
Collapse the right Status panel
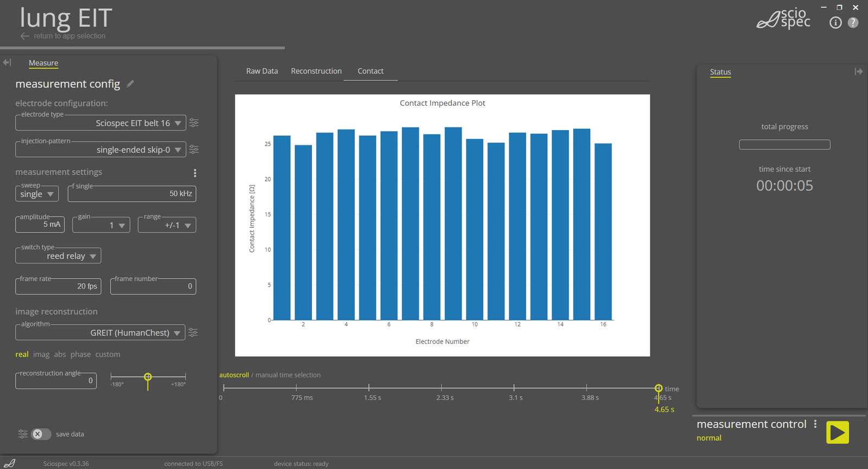(x=858, y=72)
